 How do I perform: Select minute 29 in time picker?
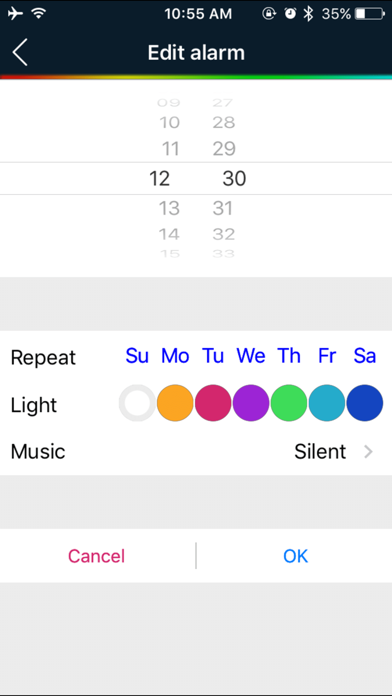click(224, 149)
